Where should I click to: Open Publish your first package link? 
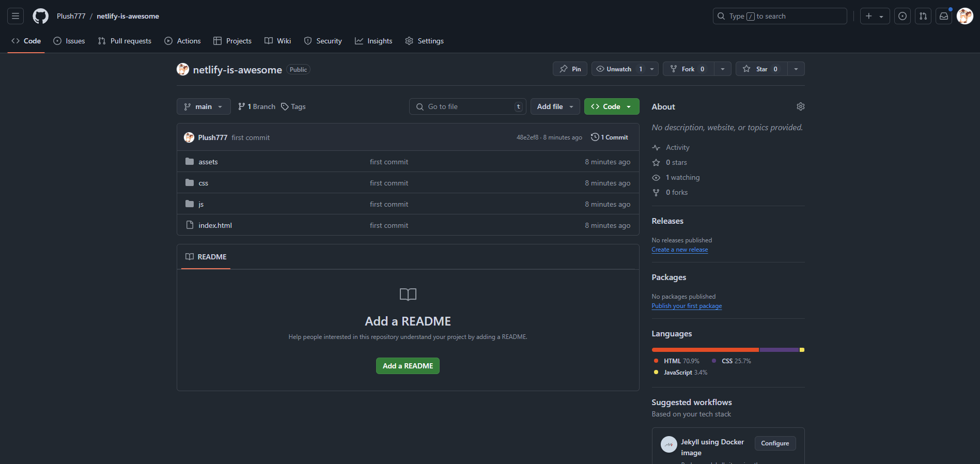point(687,306)
